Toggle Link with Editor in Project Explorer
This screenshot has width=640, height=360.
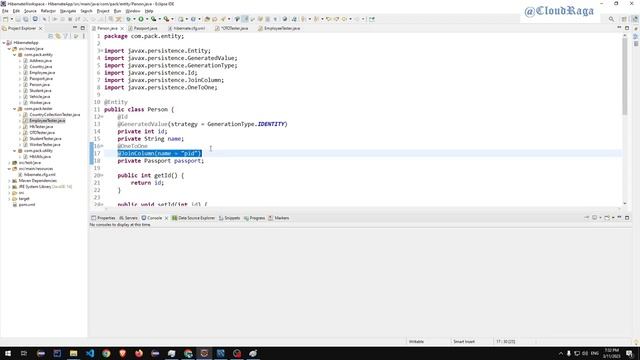(x=58, y=36)
